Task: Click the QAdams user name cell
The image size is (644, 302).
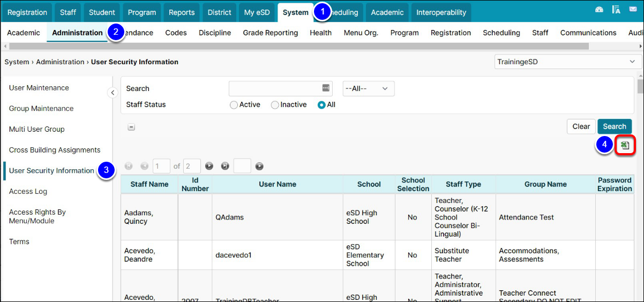Action: click(x=278, y=217)
